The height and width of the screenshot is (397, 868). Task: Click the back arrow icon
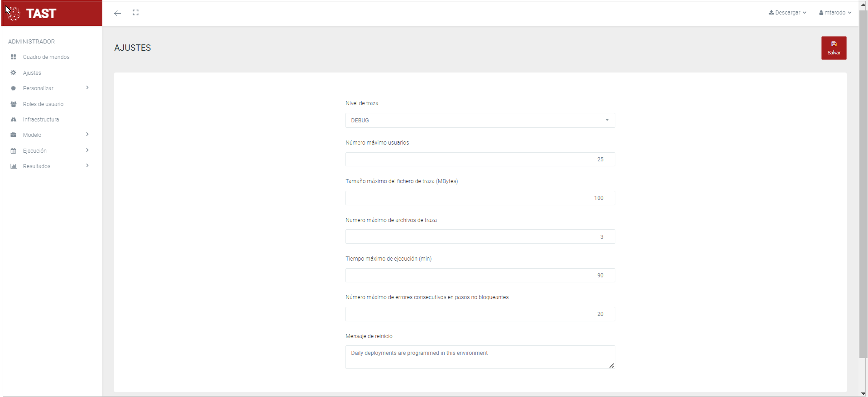tap(117, 13)
